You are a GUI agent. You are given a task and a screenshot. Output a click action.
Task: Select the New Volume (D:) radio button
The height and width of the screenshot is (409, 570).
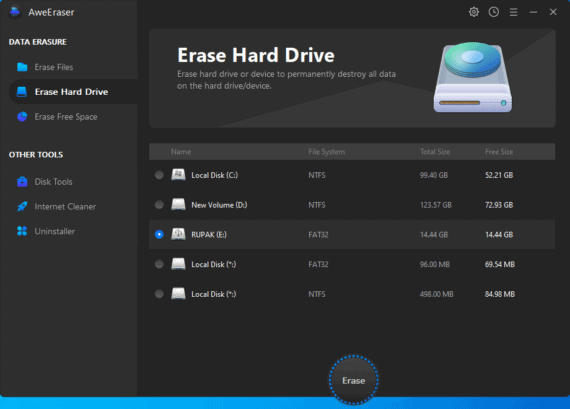pos(159,205)
